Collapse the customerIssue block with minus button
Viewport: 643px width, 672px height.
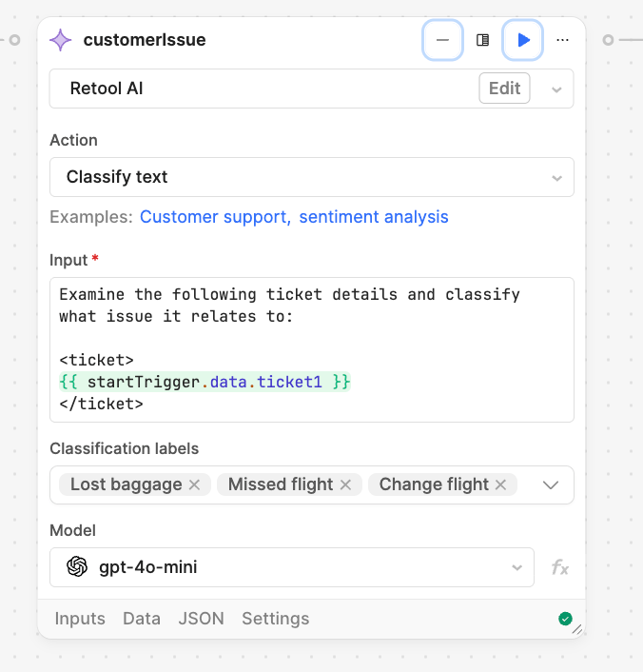click(x=442, y=40)
